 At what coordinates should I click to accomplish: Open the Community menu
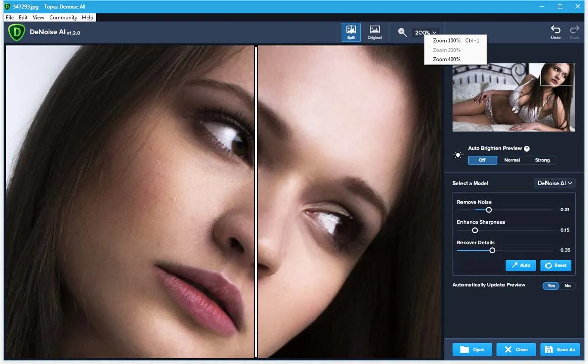pos(63,17)
